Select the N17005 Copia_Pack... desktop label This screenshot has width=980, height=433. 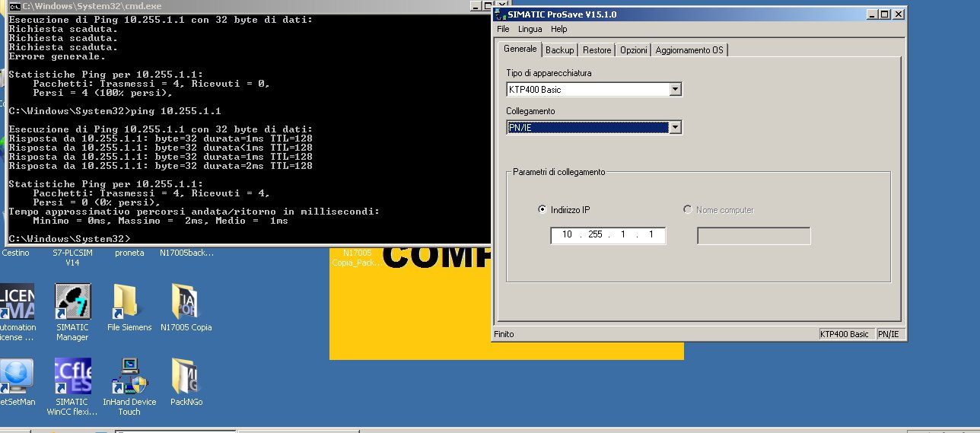pyautogui.click(x=358, y=257)
